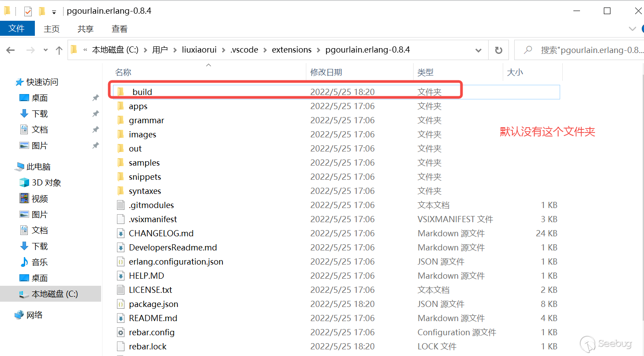Image resolution: width=644 pixels, height=356 pixels.
Task: Open the 文件 ribbon tab
Action: click(x=17, y=29)
